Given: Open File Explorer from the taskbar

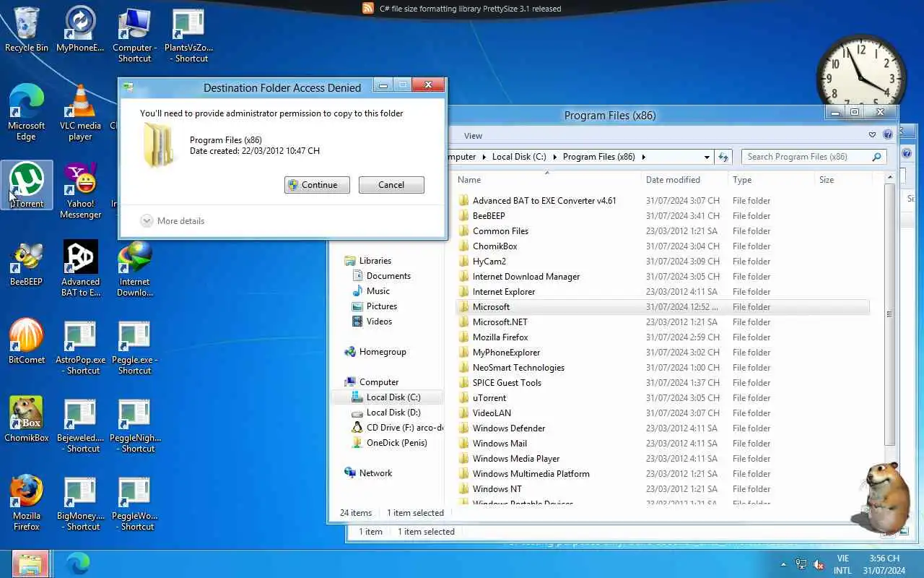Looking at the screenshot, I should click(30, 564).
